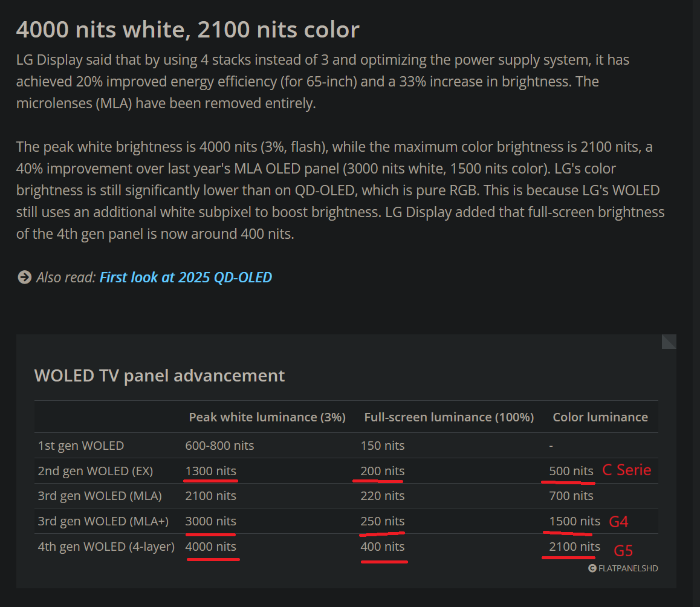Image resolution: width=700 pixels, height=607 pixels.
Task: Click the '150 nits' full-screen luminance cell
Action: pyautogui.click(x=383, y=446)
